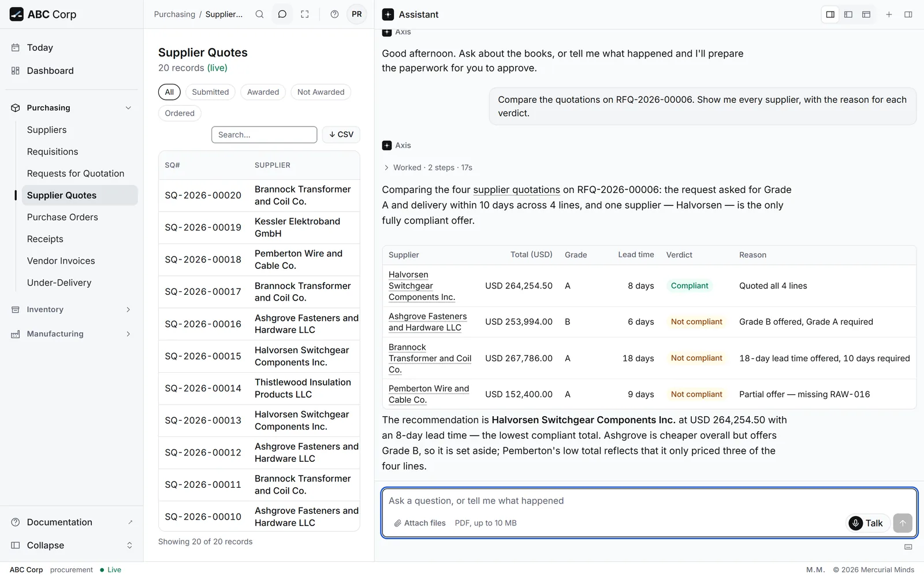Click the fullscreen expand icon
This screenshot has height=578, width=924.
[305, 14]
